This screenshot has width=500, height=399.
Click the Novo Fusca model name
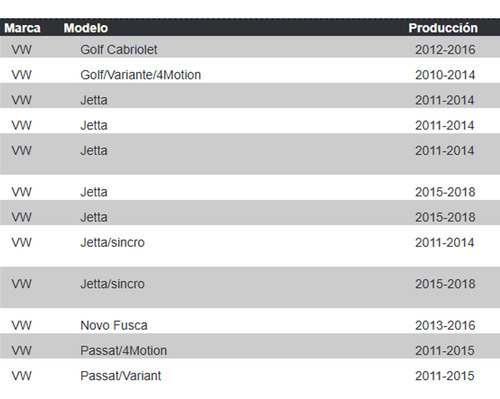pos(114,325)
